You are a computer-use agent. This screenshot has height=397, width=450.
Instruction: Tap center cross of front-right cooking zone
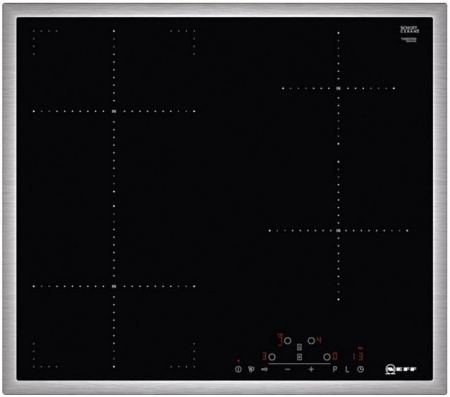coord(338,230)
